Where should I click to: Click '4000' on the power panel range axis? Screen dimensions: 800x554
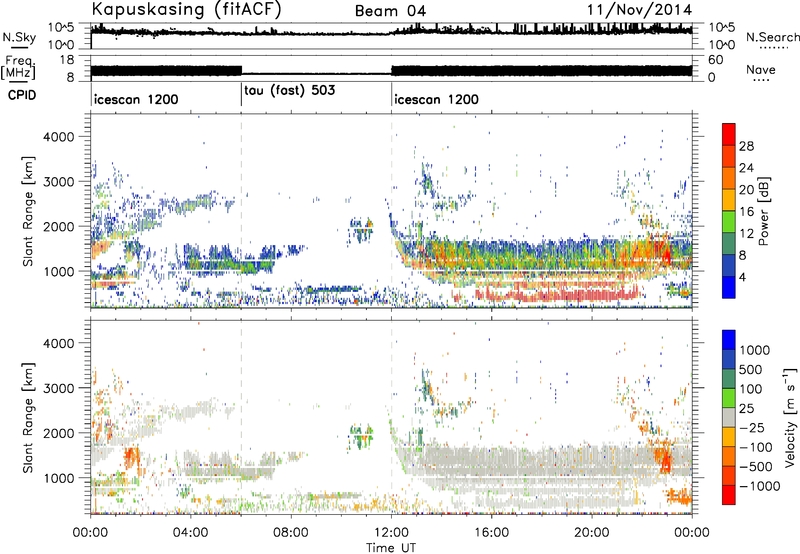(x=59, y=137)
